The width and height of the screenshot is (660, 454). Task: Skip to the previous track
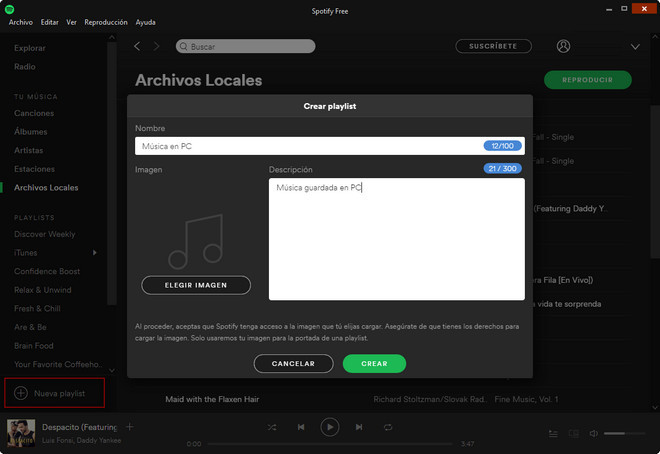(x=301, y=427)
